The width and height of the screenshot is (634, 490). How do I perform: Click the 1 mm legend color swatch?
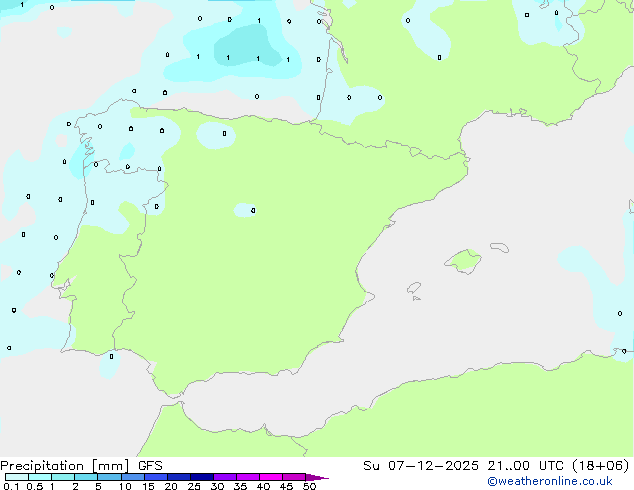(63, 477)
